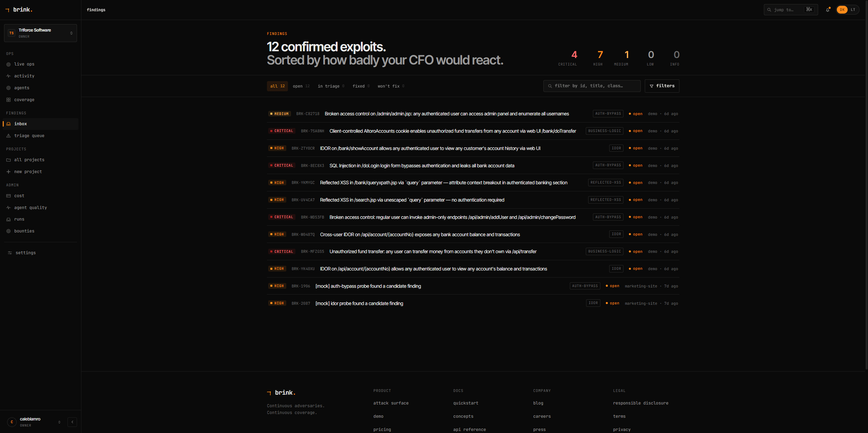The width and height of the screenshot is (868, 433).
Task: Open finding BRK-WDS3FB admin-only endpoints
Action: (473, 217)
